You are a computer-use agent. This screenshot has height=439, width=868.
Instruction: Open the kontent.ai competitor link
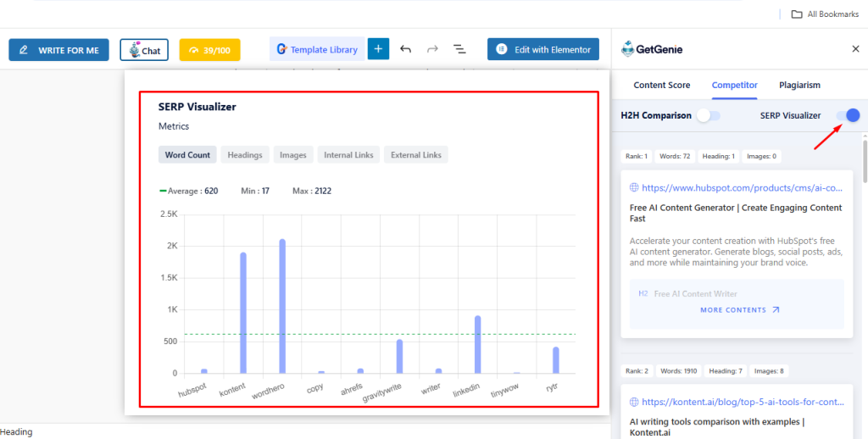(743, 402)
